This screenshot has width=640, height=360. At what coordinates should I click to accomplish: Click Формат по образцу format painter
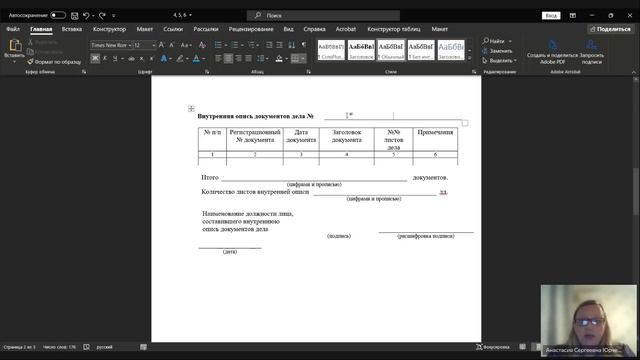point(54,62)
